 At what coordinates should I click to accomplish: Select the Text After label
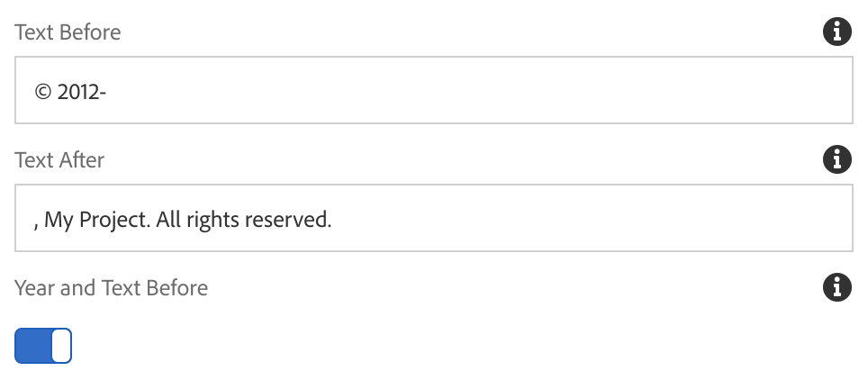tap(59, 160)
